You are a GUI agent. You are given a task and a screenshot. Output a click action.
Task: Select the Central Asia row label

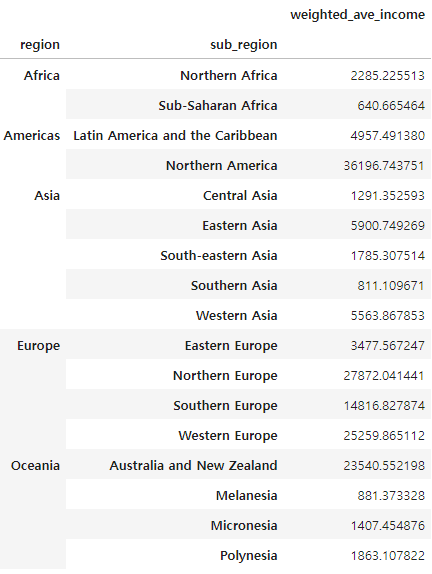[240, 195]
